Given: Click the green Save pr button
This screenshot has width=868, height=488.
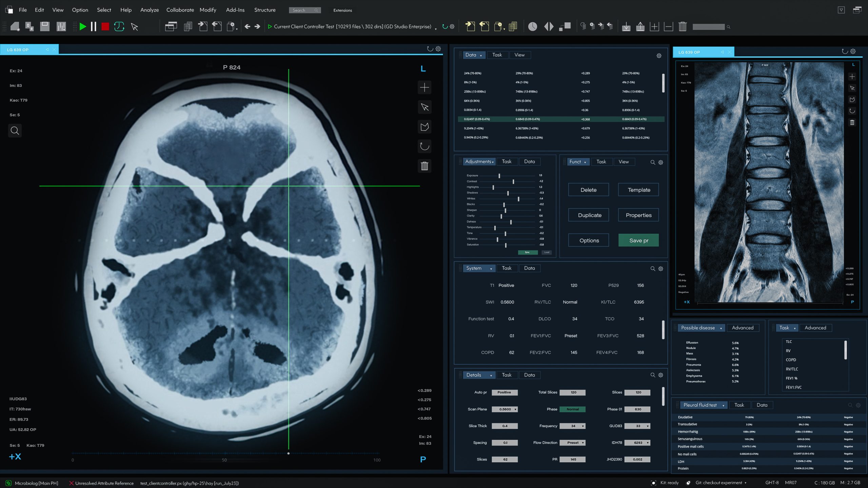Looking at the screenshot, I should pyautogui.click(x=639, y=240).
